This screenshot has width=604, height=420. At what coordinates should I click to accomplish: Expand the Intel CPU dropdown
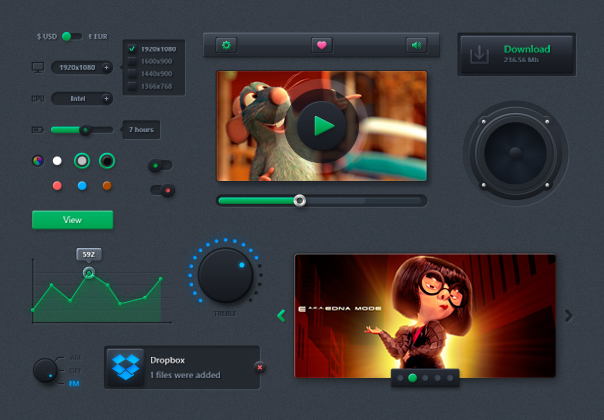[x=82, y=99]
